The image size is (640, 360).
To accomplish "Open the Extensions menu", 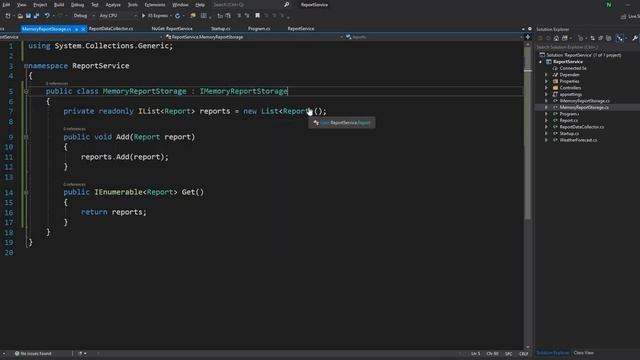I will (x=155, y=4).
